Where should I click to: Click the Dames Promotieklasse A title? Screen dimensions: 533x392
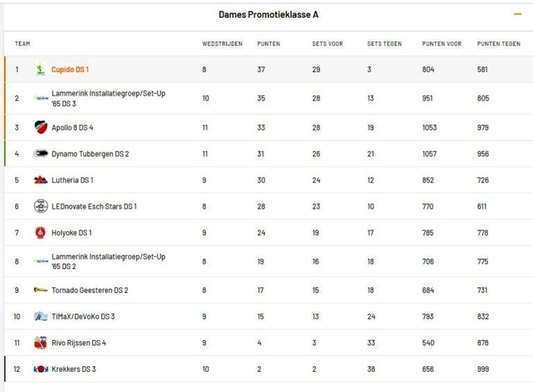[269, 15]
